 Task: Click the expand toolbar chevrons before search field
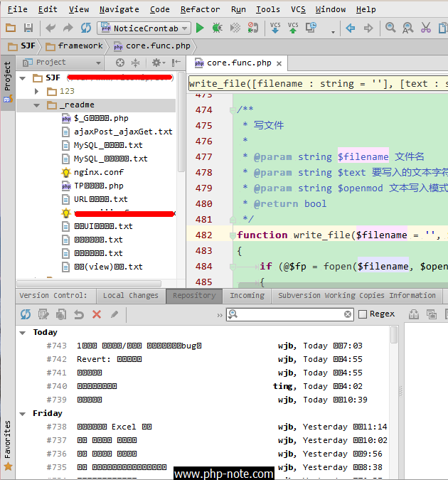[x=220, y=315]
